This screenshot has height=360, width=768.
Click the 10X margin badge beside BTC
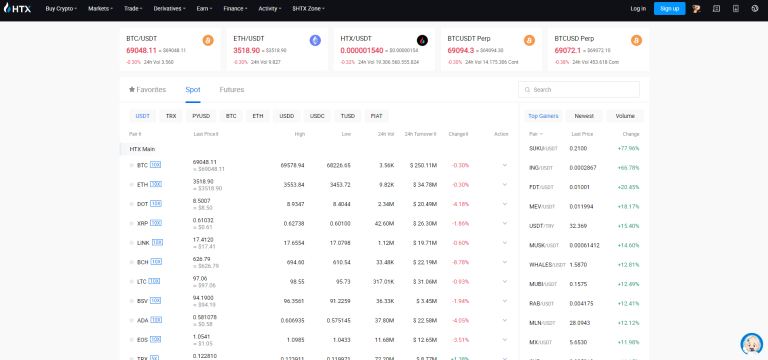tap(155, 165)
